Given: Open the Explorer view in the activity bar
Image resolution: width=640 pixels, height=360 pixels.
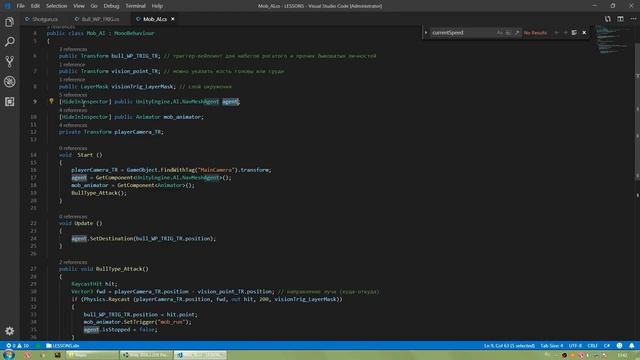Looking at the screenshot, I should pyautogui.click(x=9, y=22).
